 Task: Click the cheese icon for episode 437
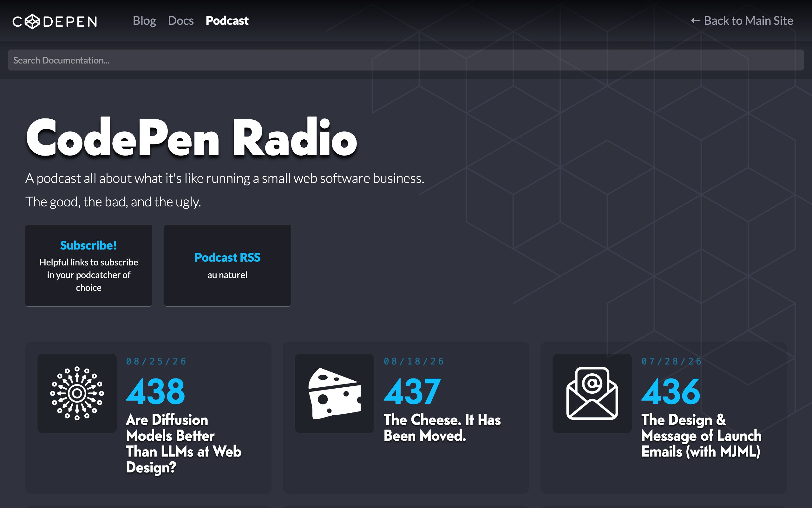(335, 393)
